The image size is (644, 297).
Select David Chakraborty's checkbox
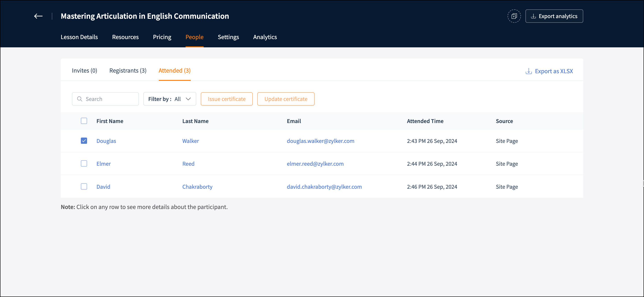[84, 186]
